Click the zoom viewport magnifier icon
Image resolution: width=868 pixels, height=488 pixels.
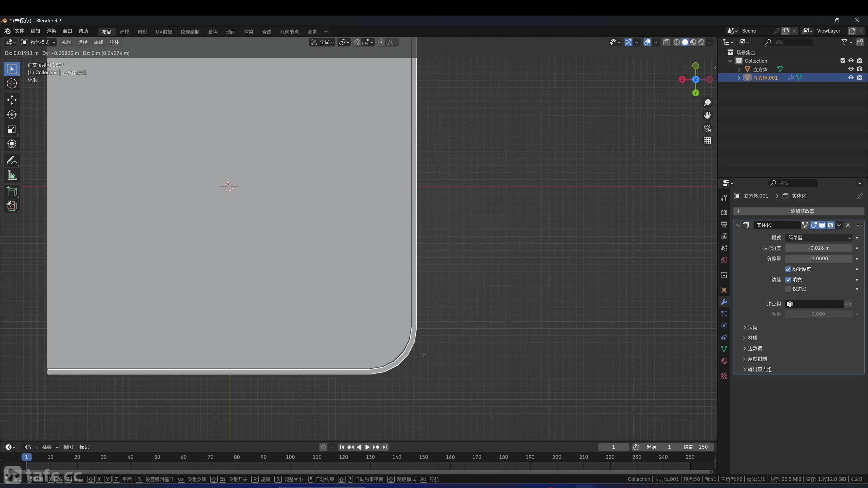pyautogui.click(x=707, y=103)
